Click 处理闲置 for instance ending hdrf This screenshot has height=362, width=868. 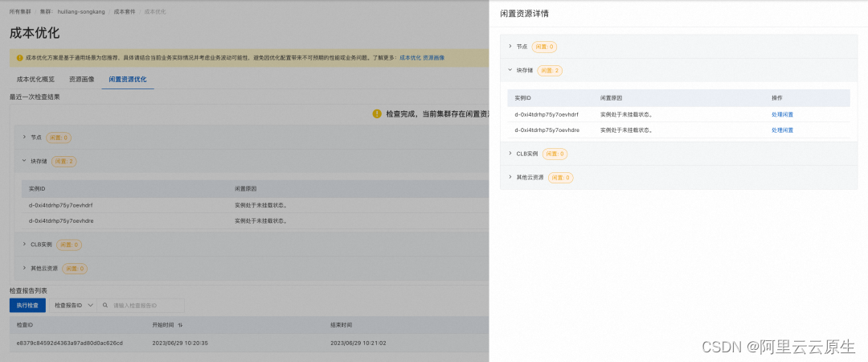pyautogui.click(x=782, y=115)
